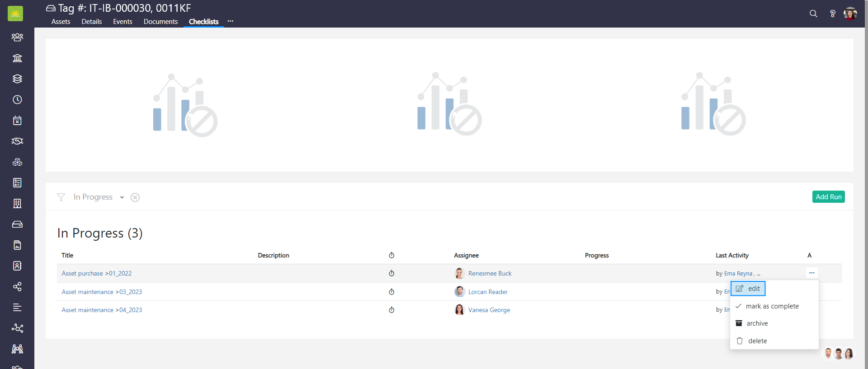Viewport: 868px width, 369px height.
Task: Choose delete from the context menu
Action: [757, 341]
